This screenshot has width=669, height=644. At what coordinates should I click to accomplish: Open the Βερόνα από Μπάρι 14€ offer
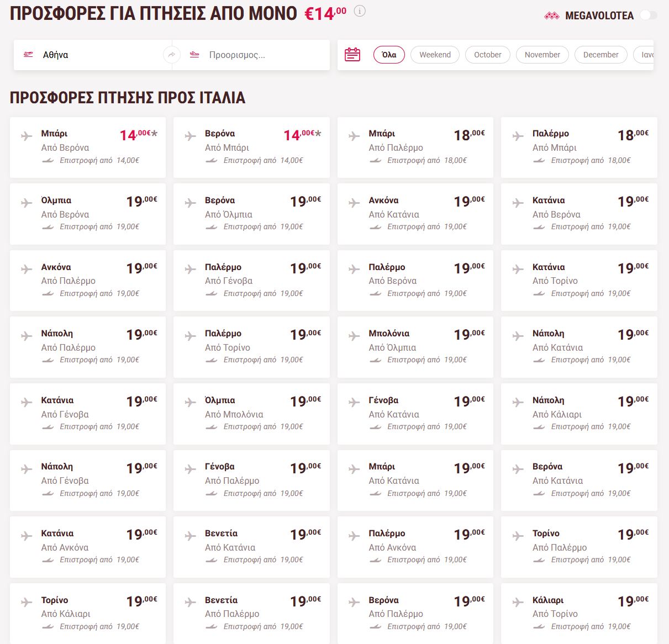(x=251, y=147)
